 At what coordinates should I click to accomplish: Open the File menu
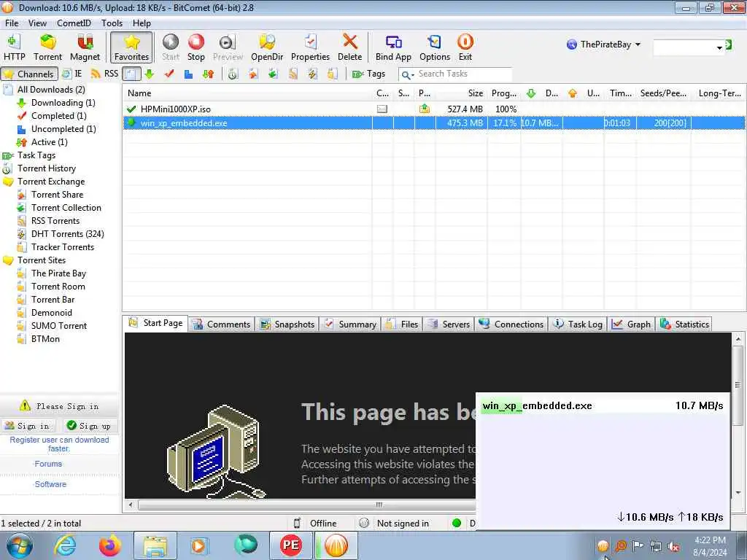[x=12, y=23]
